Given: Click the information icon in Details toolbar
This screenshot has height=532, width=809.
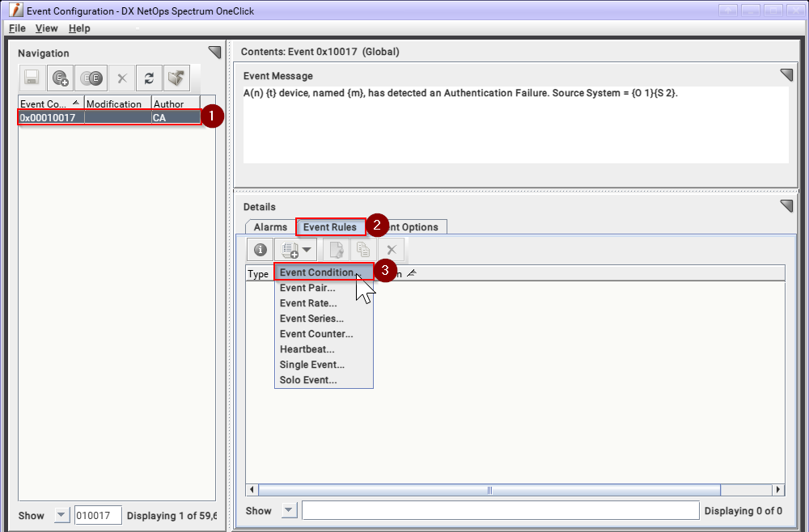Looking at the screenshot, I should 260,251.
